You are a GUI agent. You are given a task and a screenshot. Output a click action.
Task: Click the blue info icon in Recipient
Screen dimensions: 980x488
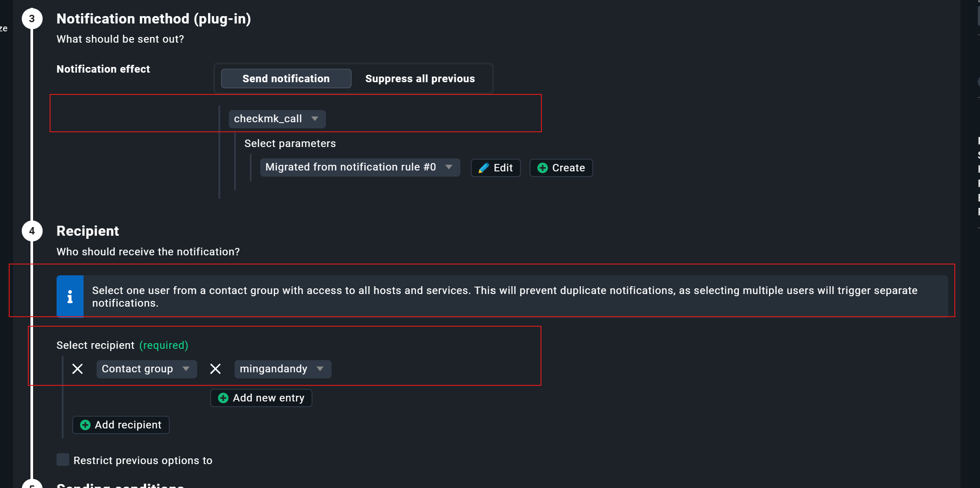pos(70,297)
